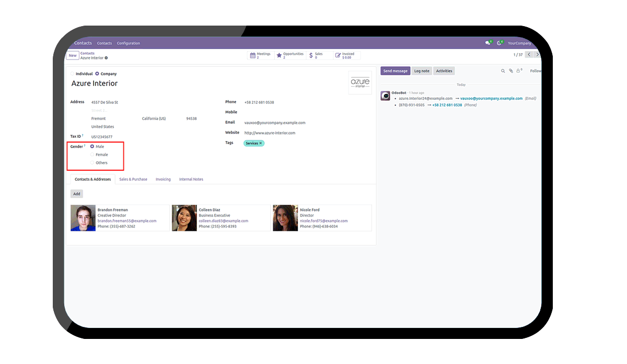
Task: Click vauxoo@yourcompany.example.com link in chatter
Action: pos(491,98)
